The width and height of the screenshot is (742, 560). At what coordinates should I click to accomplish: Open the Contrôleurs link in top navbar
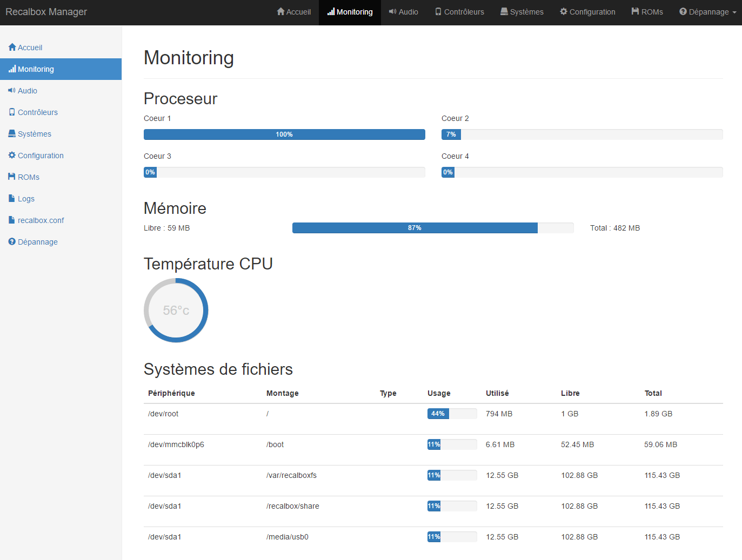[459, 12]
